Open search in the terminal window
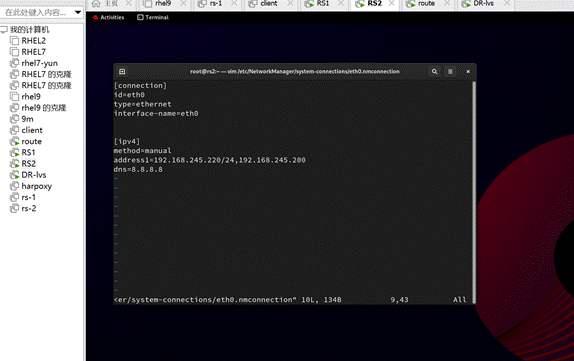The height and width of the screenshot is (361, 574). tap(435, 72)
